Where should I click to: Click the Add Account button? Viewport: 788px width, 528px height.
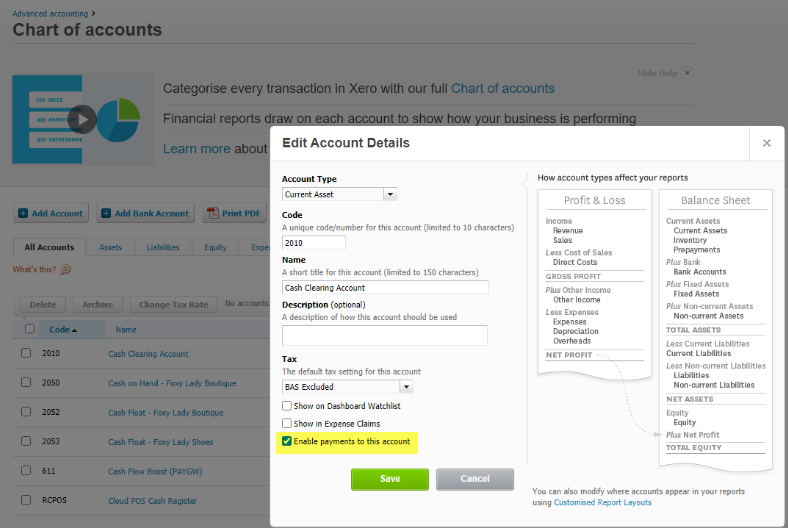pyautogui.click(x=51, y=213)
